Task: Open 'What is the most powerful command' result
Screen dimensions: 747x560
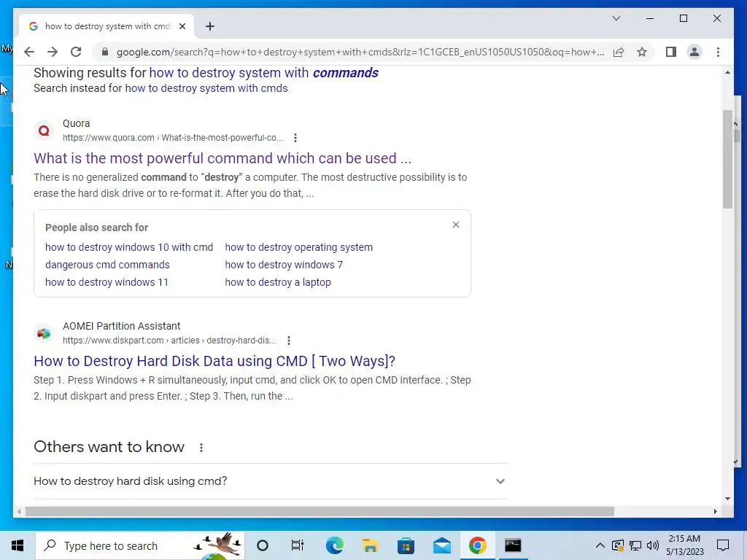Action: [x=222, y=158]
